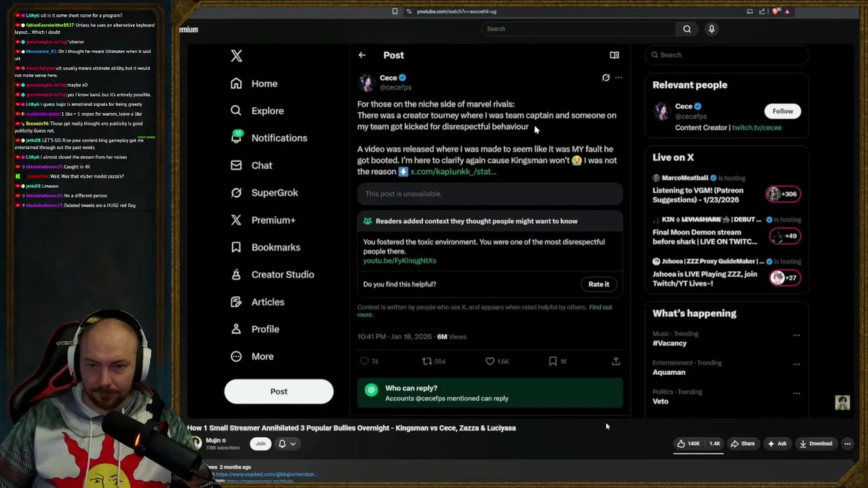This screenshot has width=868, height=488.
Task: Open the Mujin channel avatar
Action: click(196, 443)
